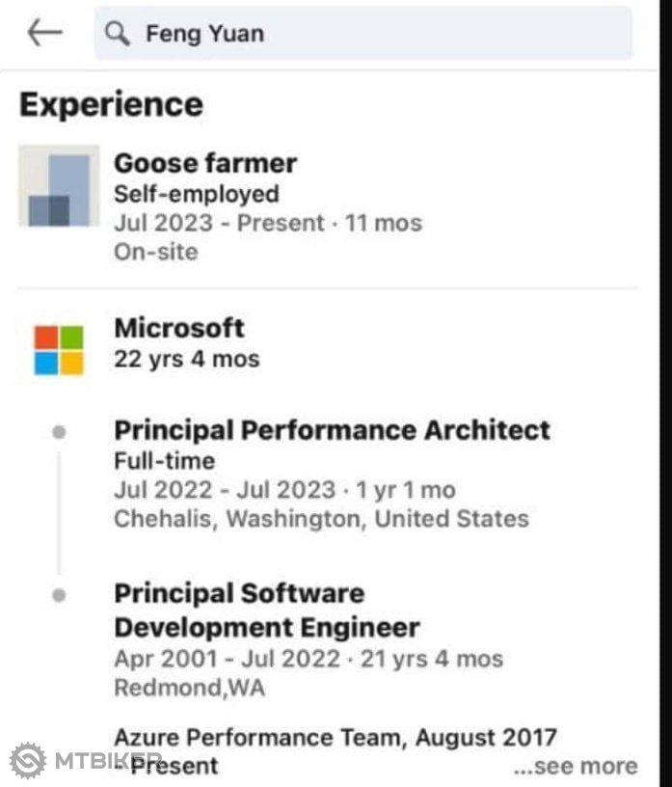Viewport: 672px width, 787px height.
Task: Click the Redmond, WA location text
Action: pyautogui.click(x=189, y=688)
